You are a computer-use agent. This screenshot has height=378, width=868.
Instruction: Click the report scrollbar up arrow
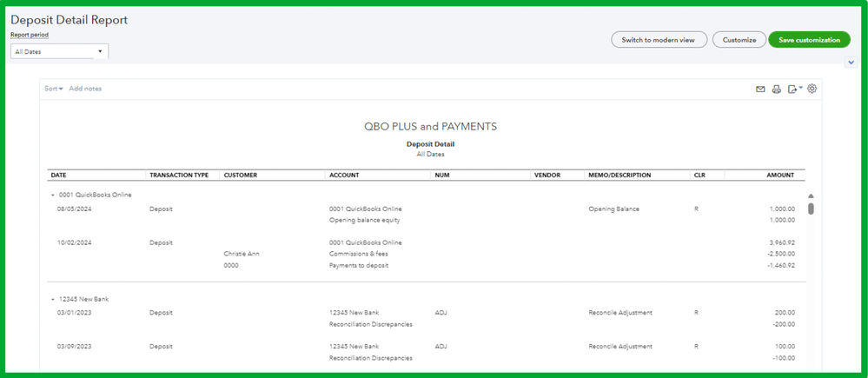tap(811, 196)
